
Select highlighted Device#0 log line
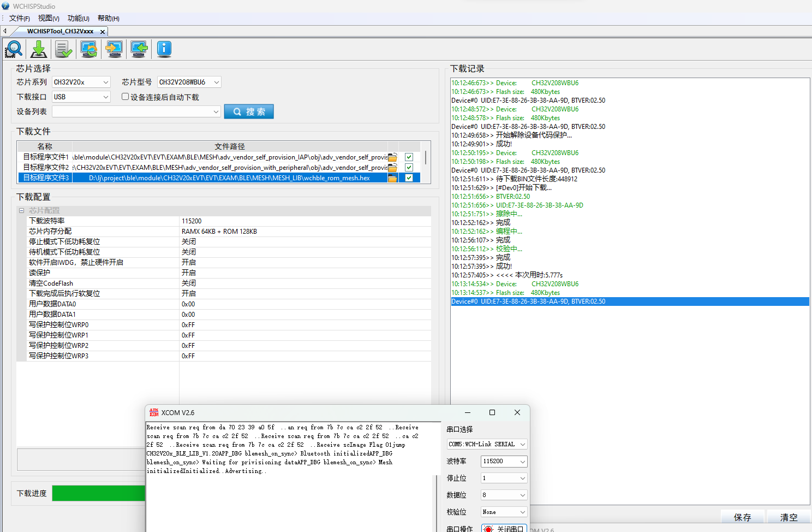630,302
